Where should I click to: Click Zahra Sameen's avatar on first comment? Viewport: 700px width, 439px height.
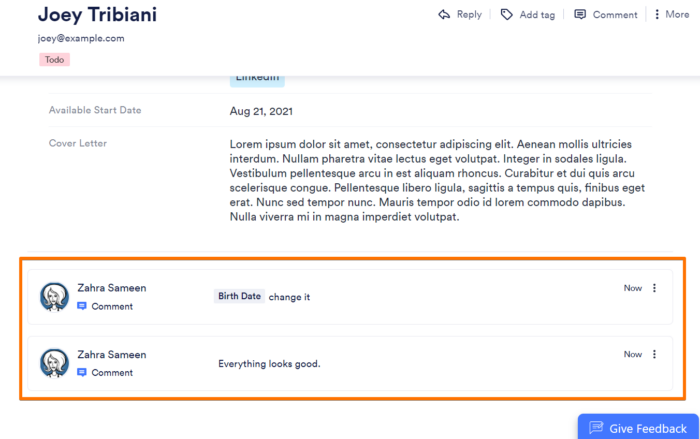coord(54,297)
